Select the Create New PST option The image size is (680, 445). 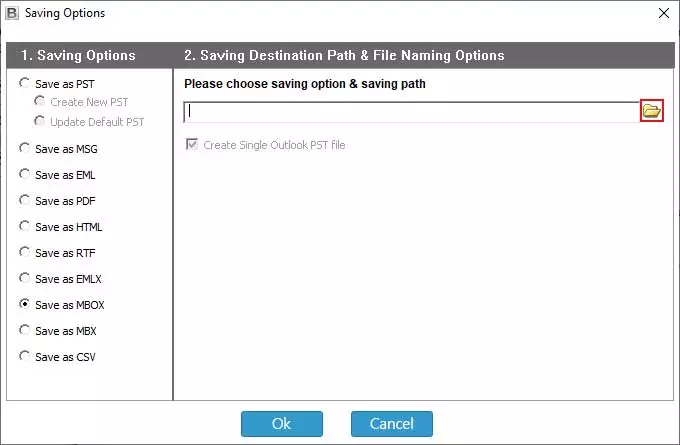(x=40, y=102)
